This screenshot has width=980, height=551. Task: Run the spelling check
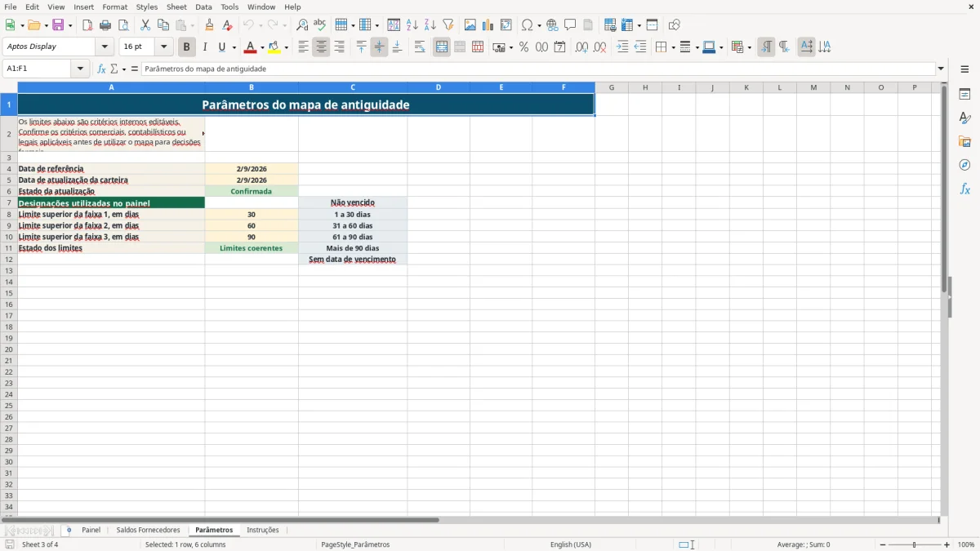[320, 25]
